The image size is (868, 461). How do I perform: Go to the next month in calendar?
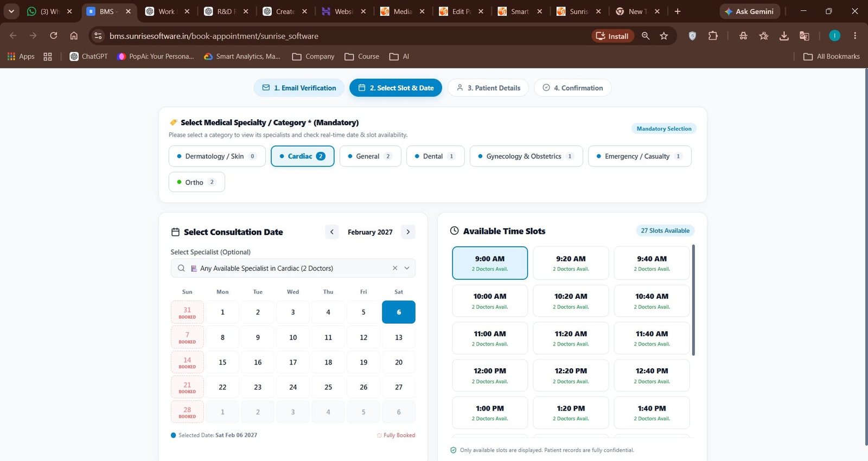[408, 232]
